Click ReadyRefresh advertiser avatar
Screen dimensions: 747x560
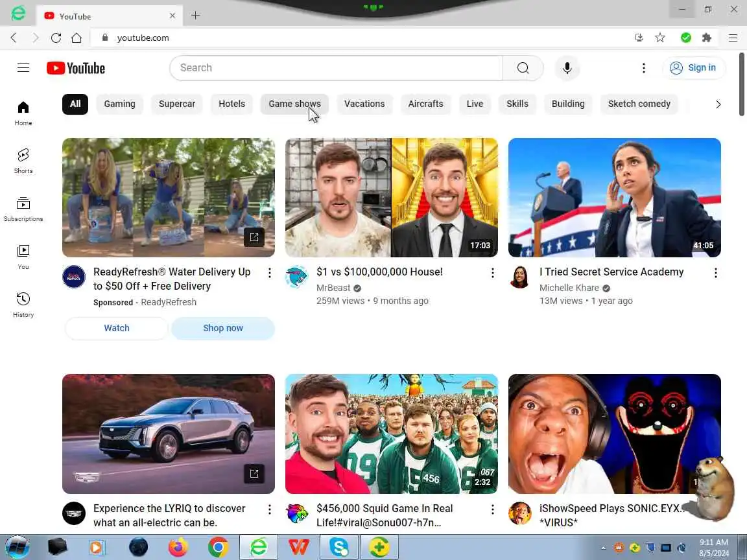pos(74,277)
